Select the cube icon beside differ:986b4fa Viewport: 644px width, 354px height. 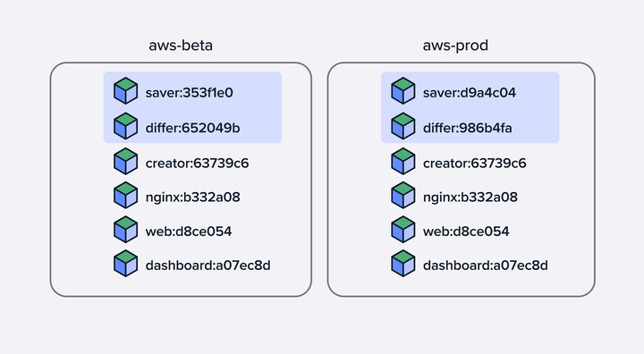click(x=403, y=126)
